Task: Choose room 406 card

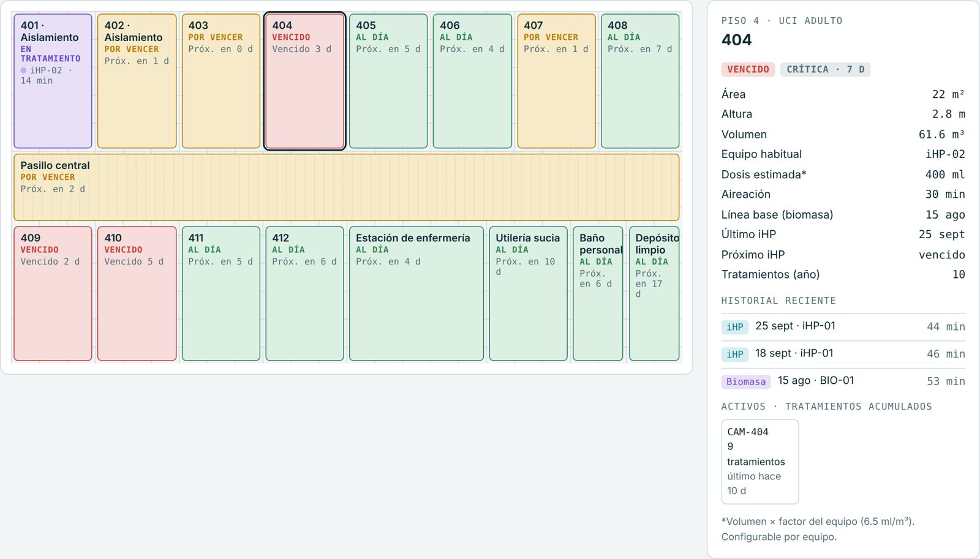Action: click(x=472, y=81)
